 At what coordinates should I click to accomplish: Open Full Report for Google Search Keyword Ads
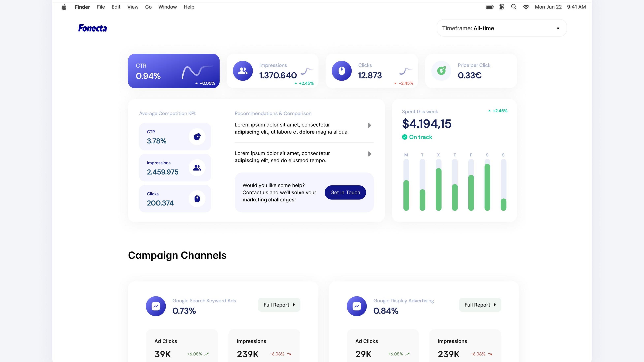[279, 305]
